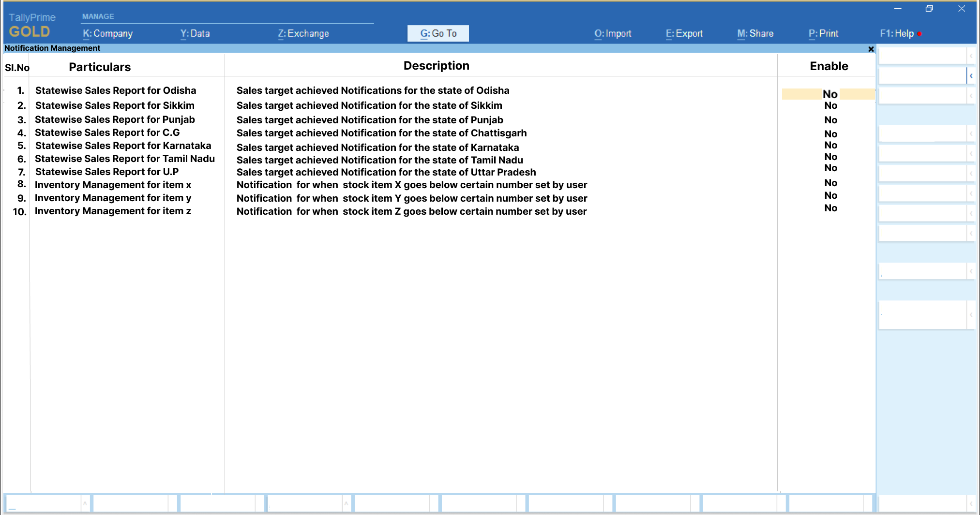Open the E: Export menu

(x=684, y=33)
